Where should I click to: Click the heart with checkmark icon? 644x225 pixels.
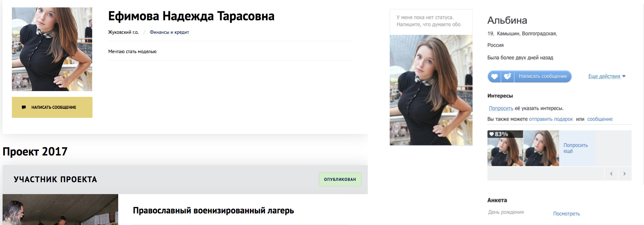tap(507, 77)
